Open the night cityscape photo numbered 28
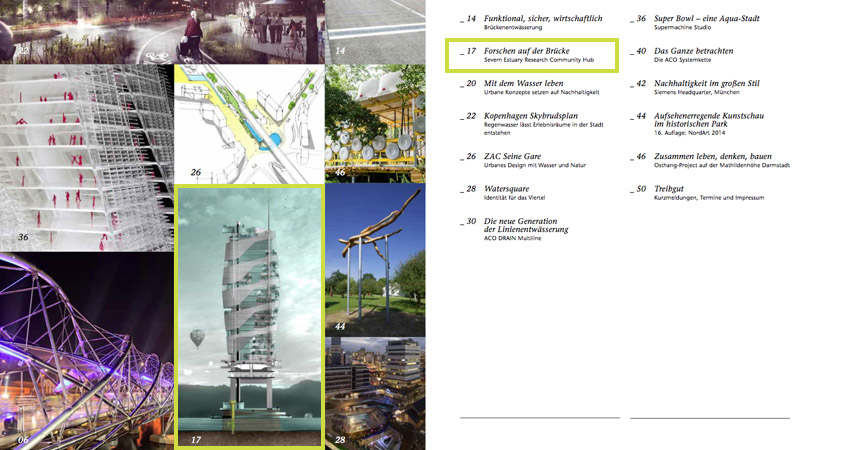 click(x=375, y=394)
